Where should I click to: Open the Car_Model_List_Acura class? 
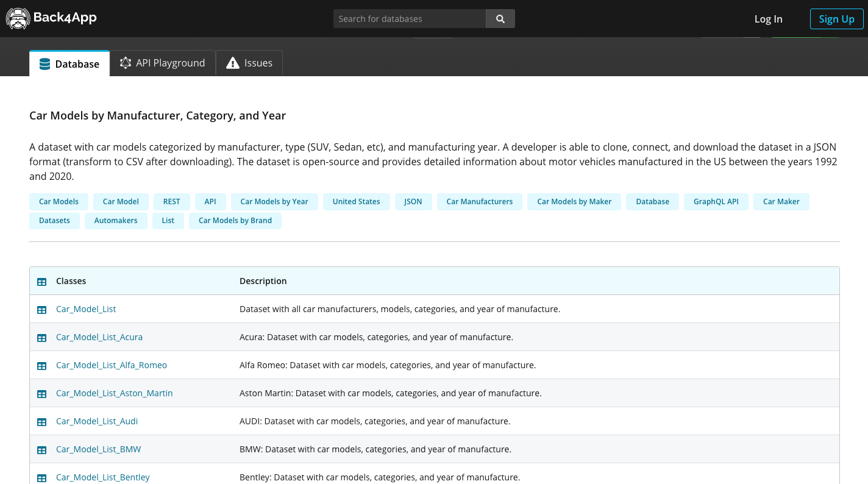[99, 337]
